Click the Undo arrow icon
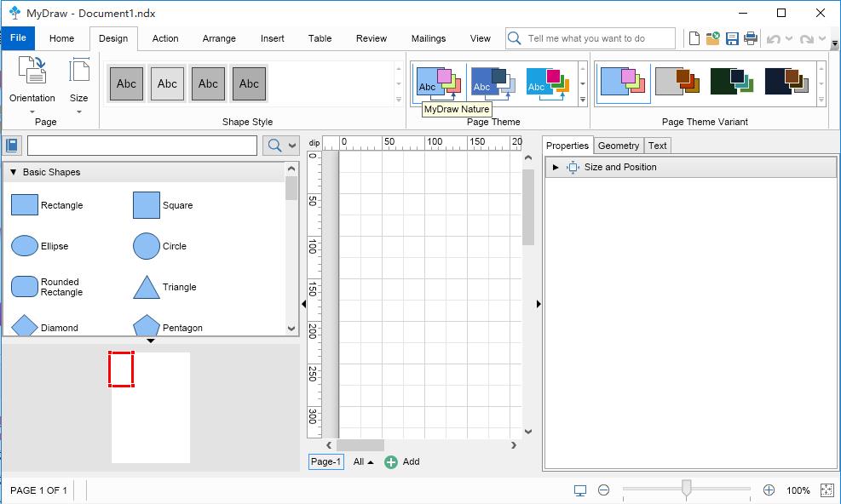The width and height of the screenshot is (841, 504). pos(773,38)
